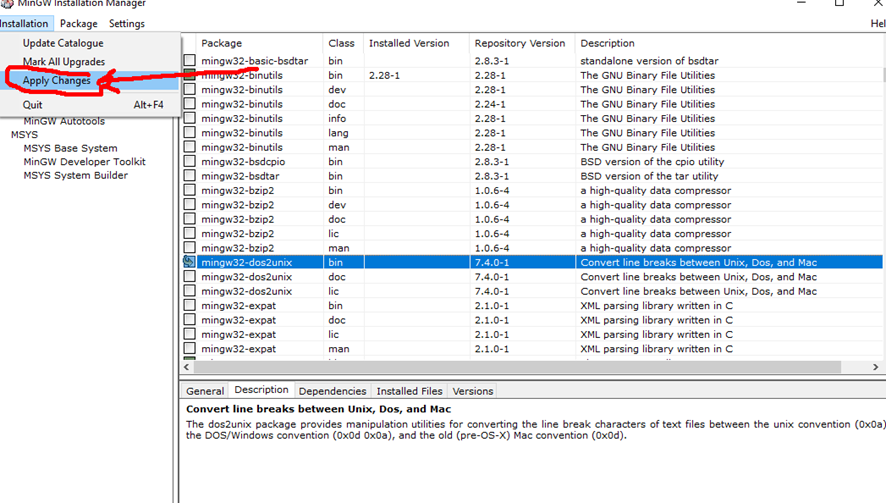Click the marked-for-installation icon for mingw32-dos2unix bin
886x503 pixels.
[189, 262]
